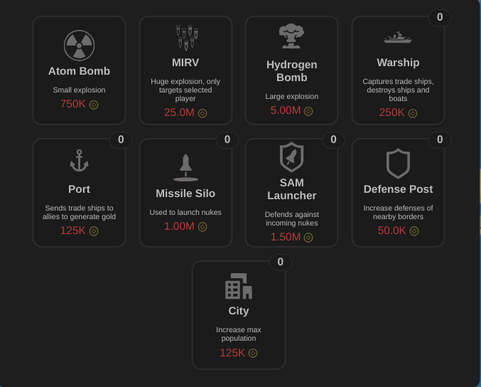481x387 pixels.
Task: Select the Port anchor icon
Action: [x=79, y=161]
